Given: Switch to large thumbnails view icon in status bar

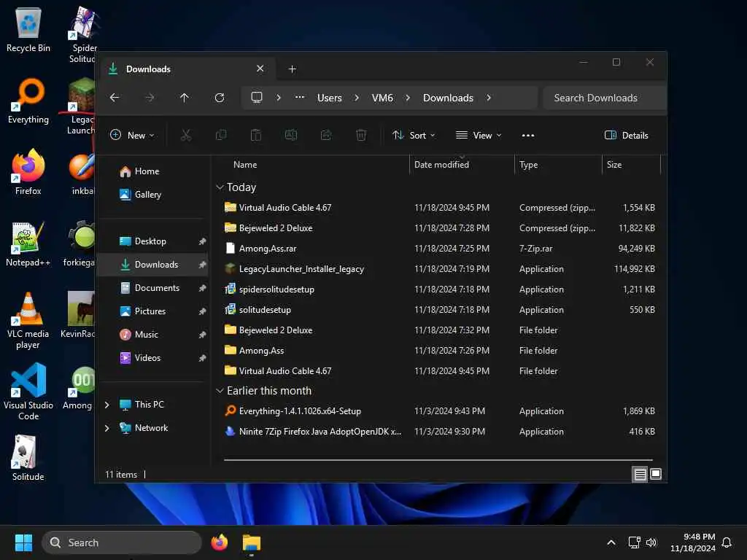Looking at the screenshot, I should click(656, 474).
